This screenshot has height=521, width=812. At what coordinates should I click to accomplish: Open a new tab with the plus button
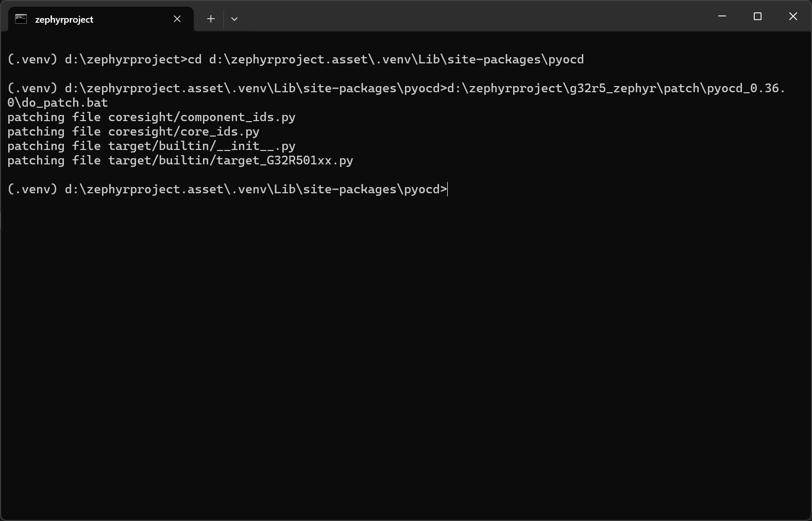pyautogui.click(x=211, y=19)
